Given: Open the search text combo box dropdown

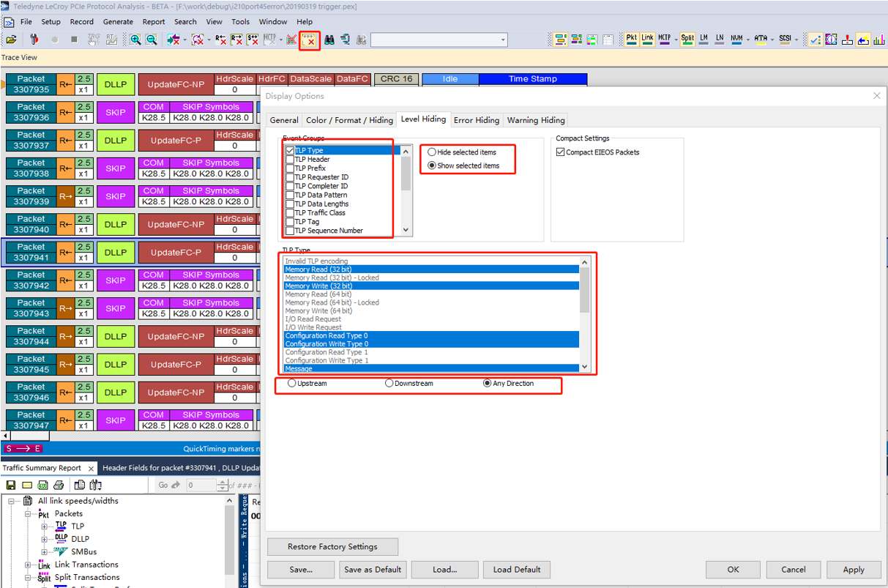Looking at the screenshot, I should (x=501, y=40).
